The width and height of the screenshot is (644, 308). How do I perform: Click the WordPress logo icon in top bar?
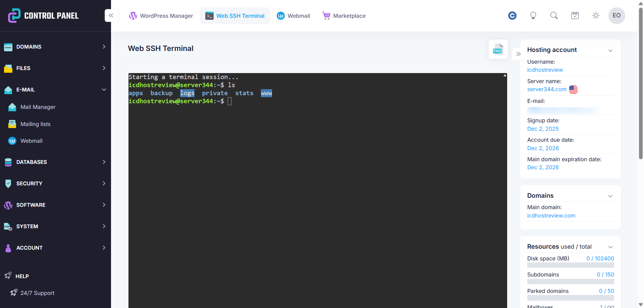(133, 16)
